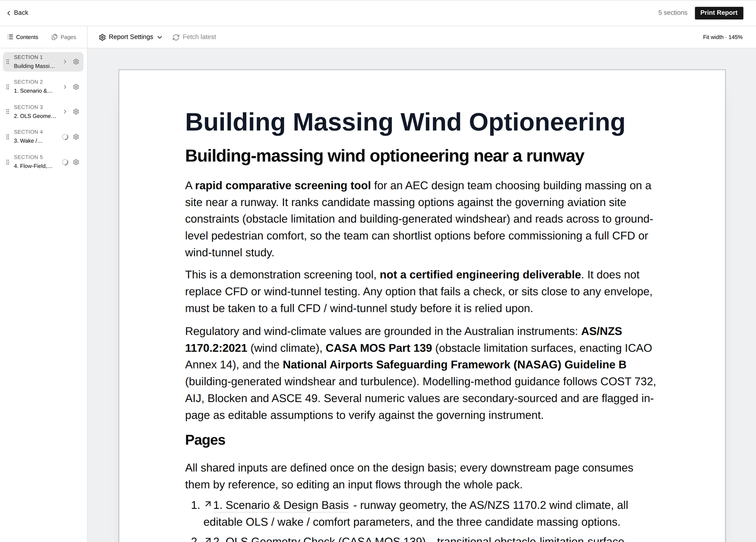Click the bold text 'rapid comparative screening tool'

(x=283, y=186)
